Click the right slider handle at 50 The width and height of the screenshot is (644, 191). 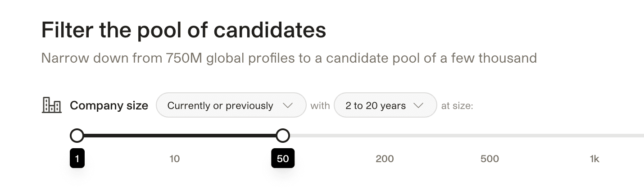coord(282,135)
